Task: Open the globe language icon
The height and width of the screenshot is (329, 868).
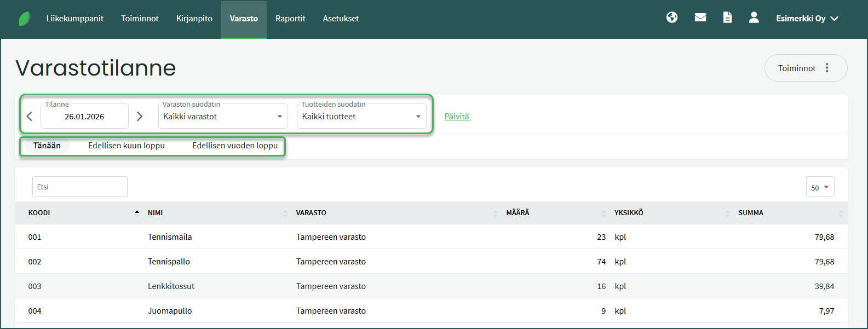Action: (x=672, y=18)
